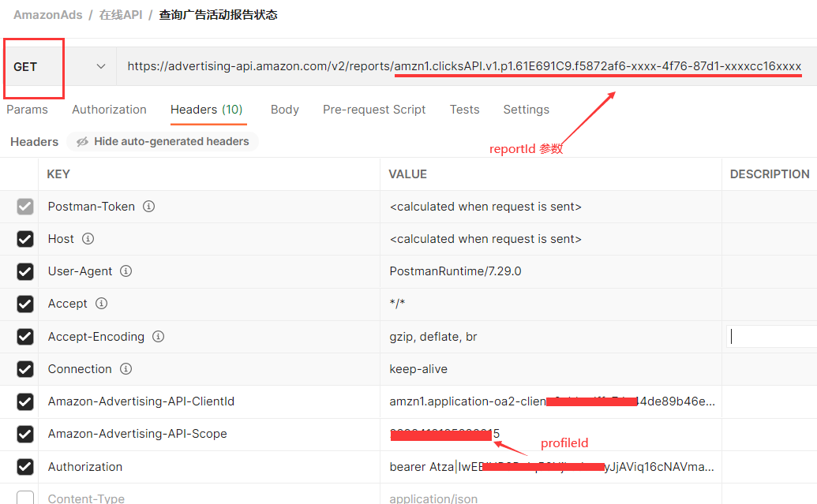Click the bearer Atza Authorization value

point(551,466)
